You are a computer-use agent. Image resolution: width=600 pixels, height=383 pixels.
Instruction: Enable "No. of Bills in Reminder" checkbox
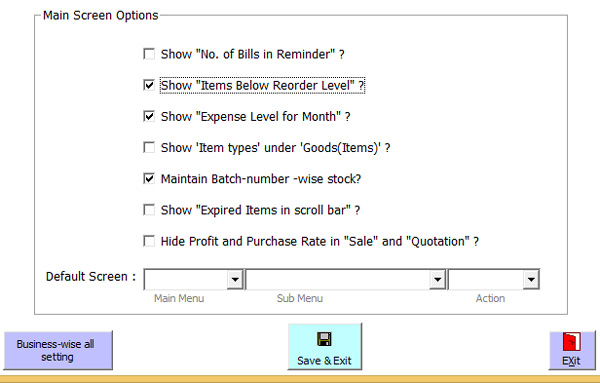pos(149,54)
